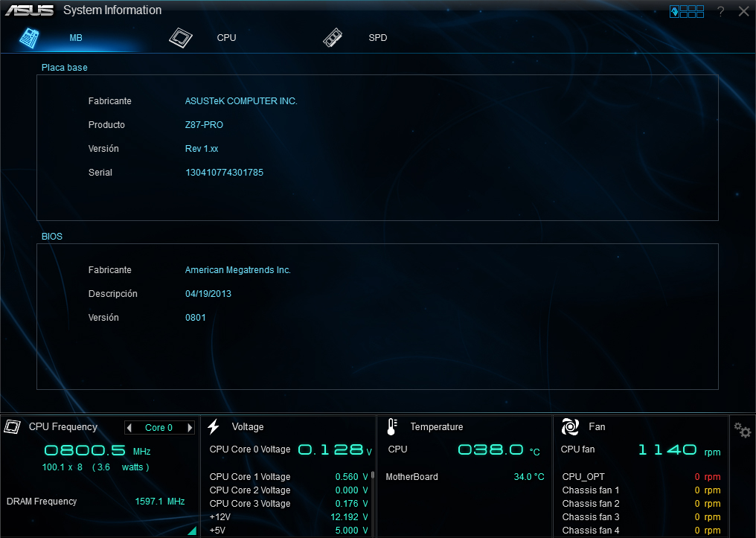Click the CPU Core 1 Voltage row
The image size is (756, 538).
coord(288,477)
